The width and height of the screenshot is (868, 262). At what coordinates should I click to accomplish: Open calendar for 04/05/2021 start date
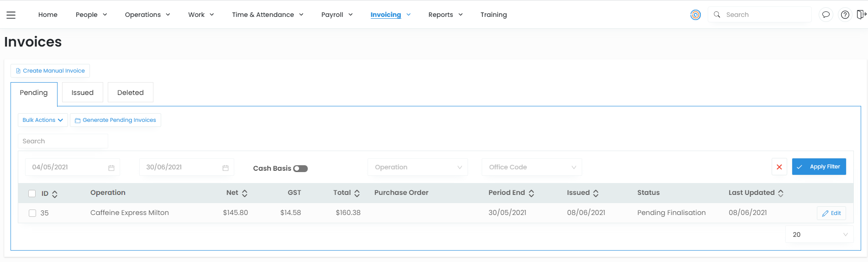[x=111, y=168]
